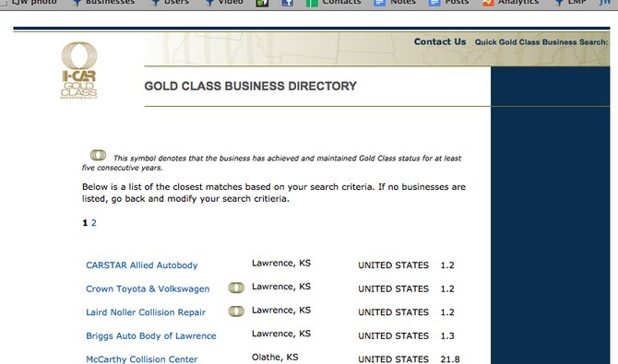Open McCarthy Collision Center listing
The height and width of the screenshot is (364, 618).
[x=141, y=358]
